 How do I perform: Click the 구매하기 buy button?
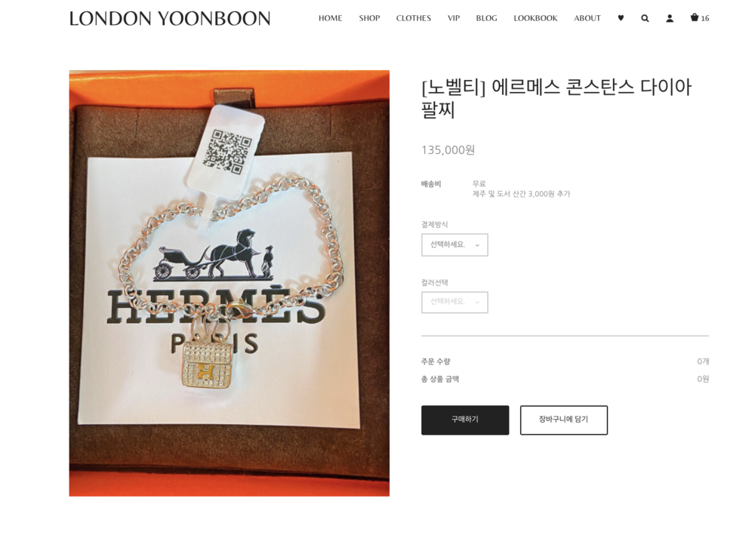tap(465, 420)
